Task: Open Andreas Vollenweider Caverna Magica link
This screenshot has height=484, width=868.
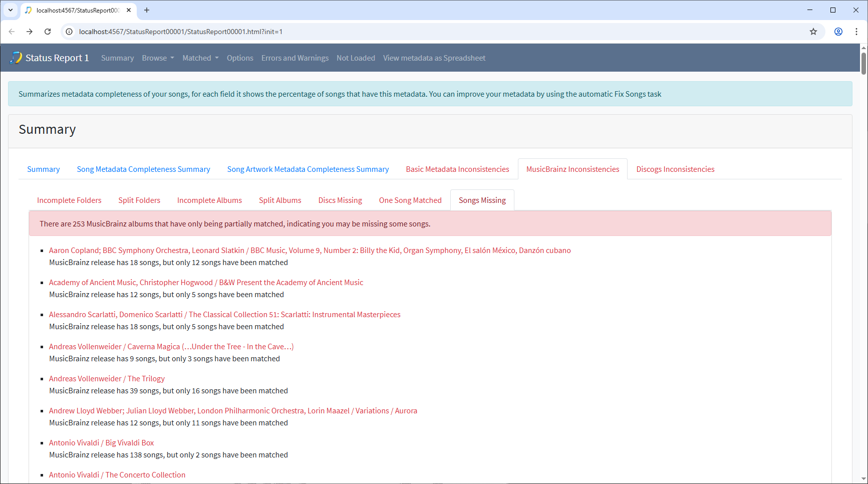Action: coord(171,347)
